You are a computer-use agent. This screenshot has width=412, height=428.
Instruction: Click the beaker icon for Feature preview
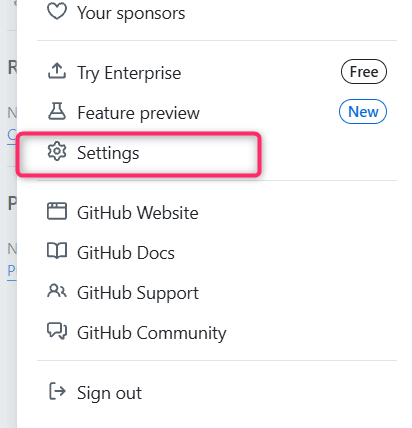coord(57,111)
